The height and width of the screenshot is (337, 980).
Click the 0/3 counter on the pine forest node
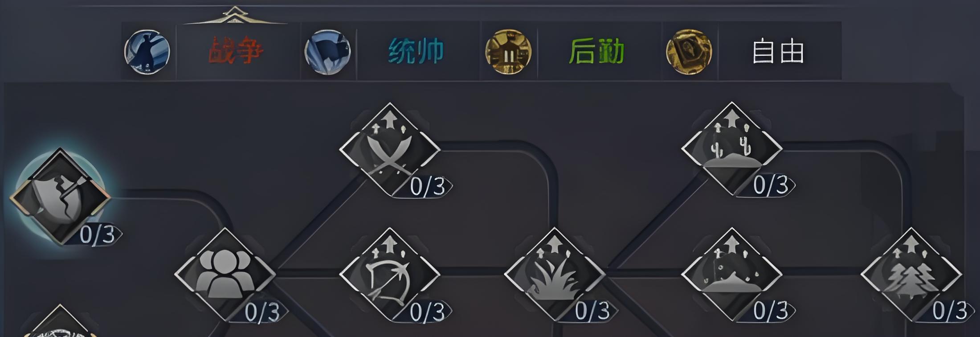[x=949, y=311]
